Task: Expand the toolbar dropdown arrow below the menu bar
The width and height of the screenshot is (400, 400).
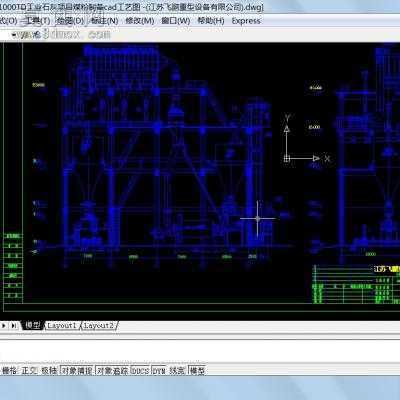Action: 14,34
